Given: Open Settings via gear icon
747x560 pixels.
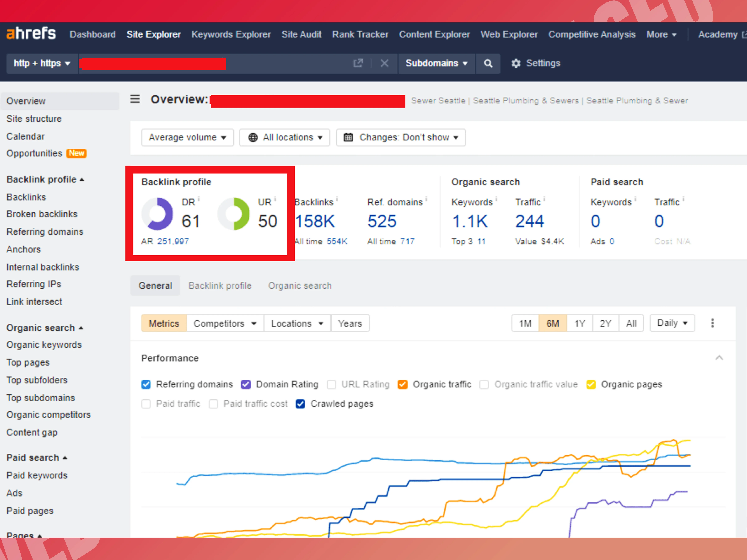Looking at the screenshot, I should [516, 63].
